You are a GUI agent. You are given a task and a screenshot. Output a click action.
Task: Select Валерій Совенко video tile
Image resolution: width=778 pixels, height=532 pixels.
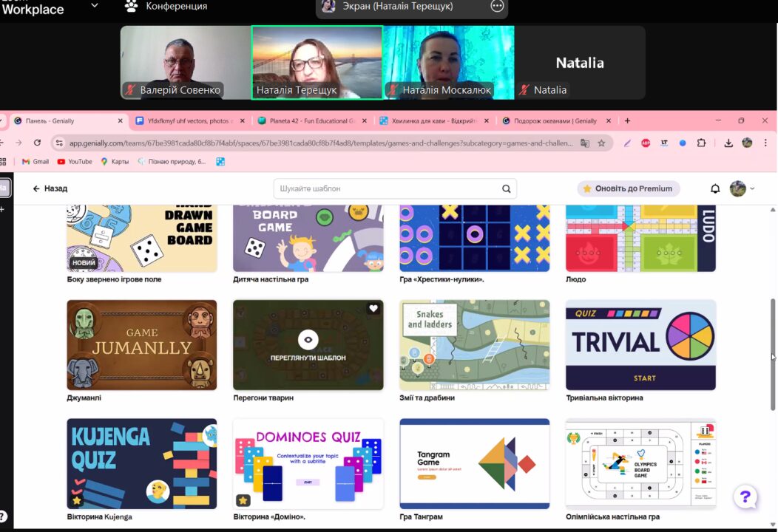tap(186, 63)
